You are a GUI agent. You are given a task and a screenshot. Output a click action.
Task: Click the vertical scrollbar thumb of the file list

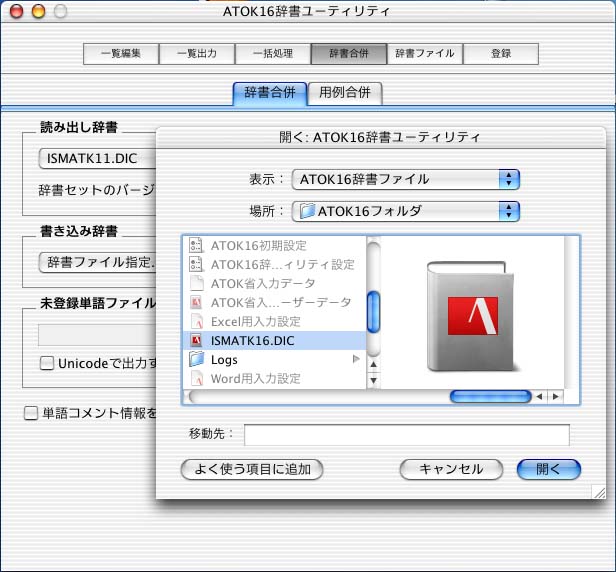(374, 312)
